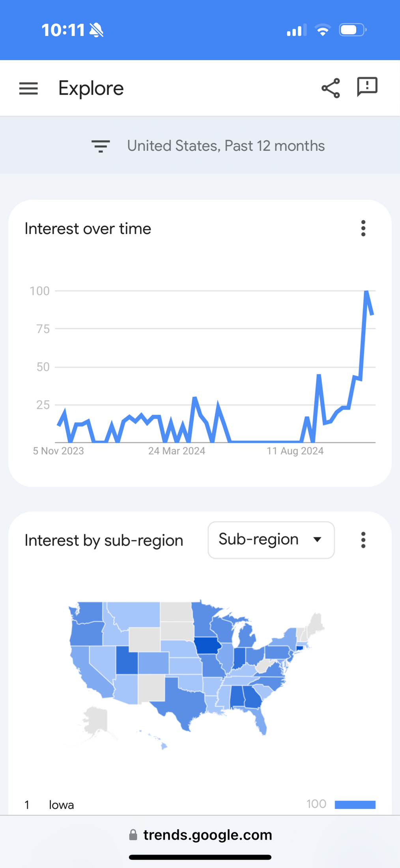Tap the battery indicator in status bar

pyautogui.click(x=353, y=30)
